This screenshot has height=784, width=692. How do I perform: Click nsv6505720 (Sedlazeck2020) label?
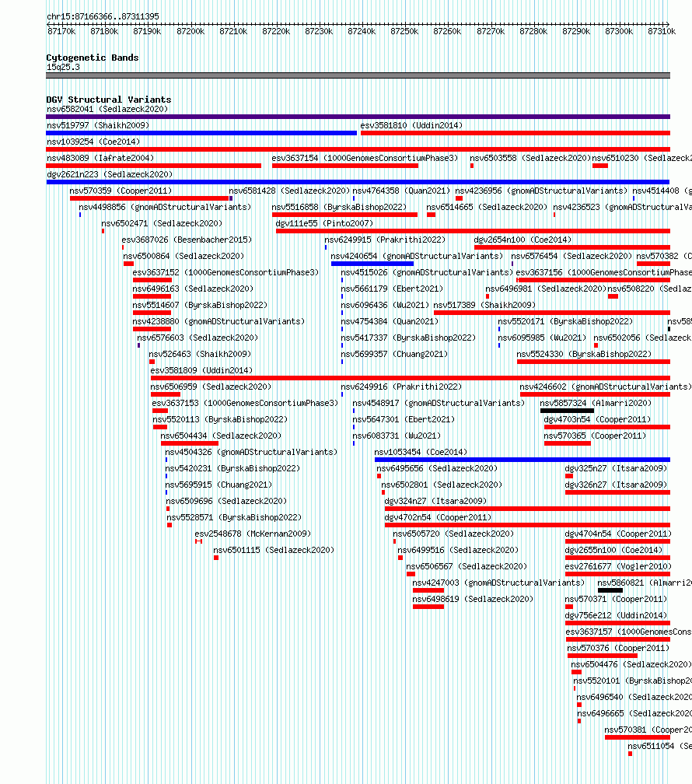[x=453, y=534]
